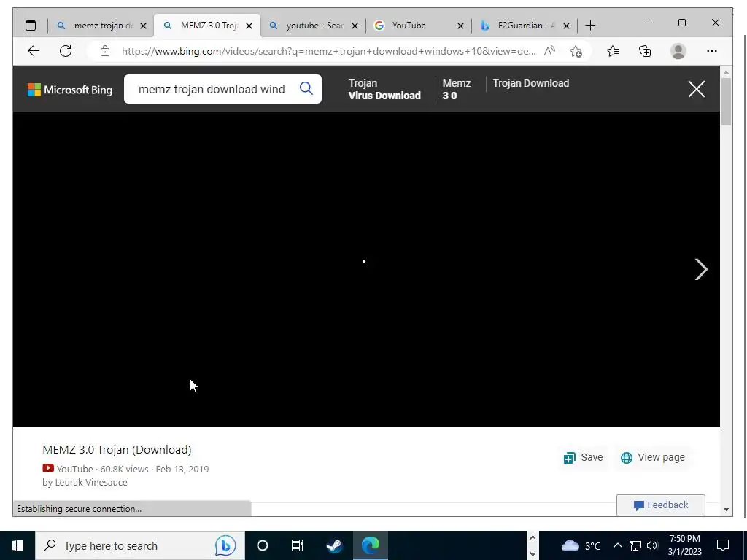Viewport: 747px width, 560px height.
Task: Go to next video arrow
Action: tap(701, 270)
